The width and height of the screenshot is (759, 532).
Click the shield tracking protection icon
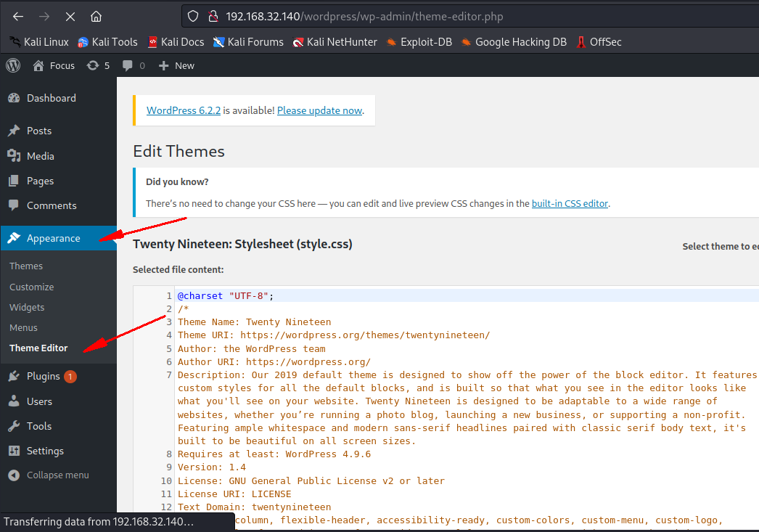tap(193, 17)
